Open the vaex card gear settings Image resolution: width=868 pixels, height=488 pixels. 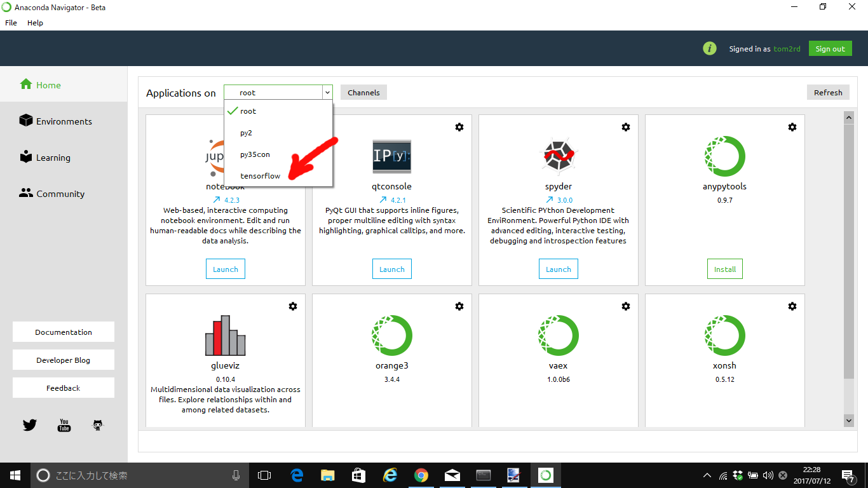click(626, 306)
